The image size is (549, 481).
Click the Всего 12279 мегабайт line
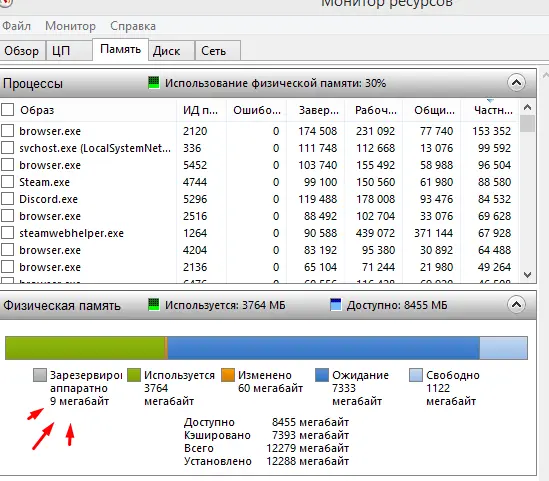tap(266, 448)
